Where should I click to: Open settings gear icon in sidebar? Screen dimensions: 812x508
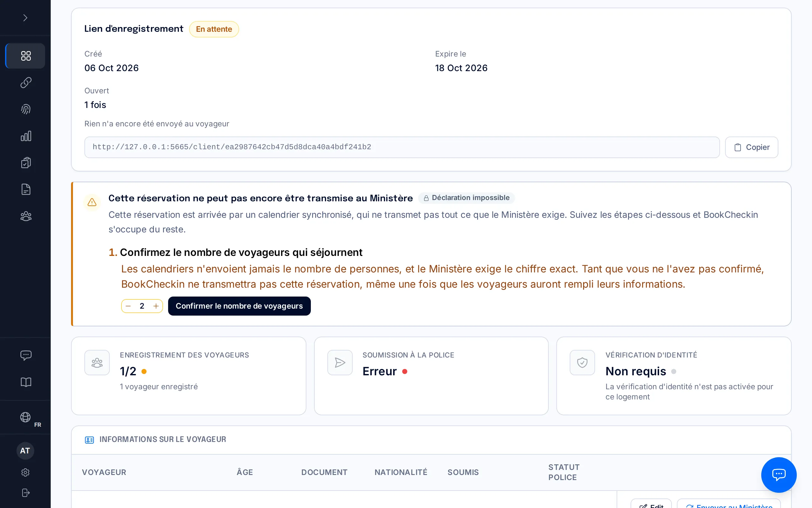point(25,472)
